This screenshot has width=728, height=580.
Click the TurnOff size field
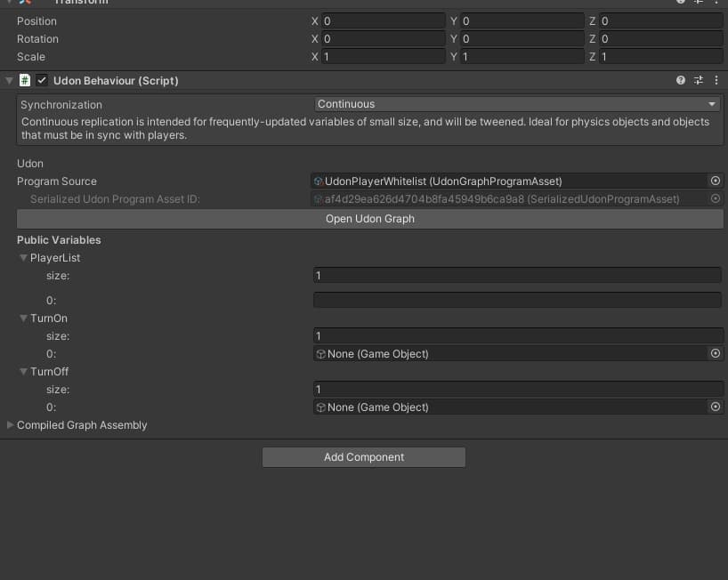[519, 389]
